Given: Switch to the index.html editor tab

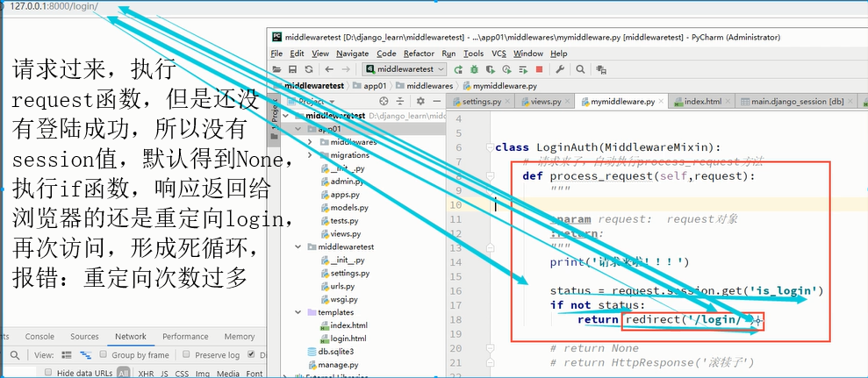Looking at the screenshot, I should click(702, 102).
